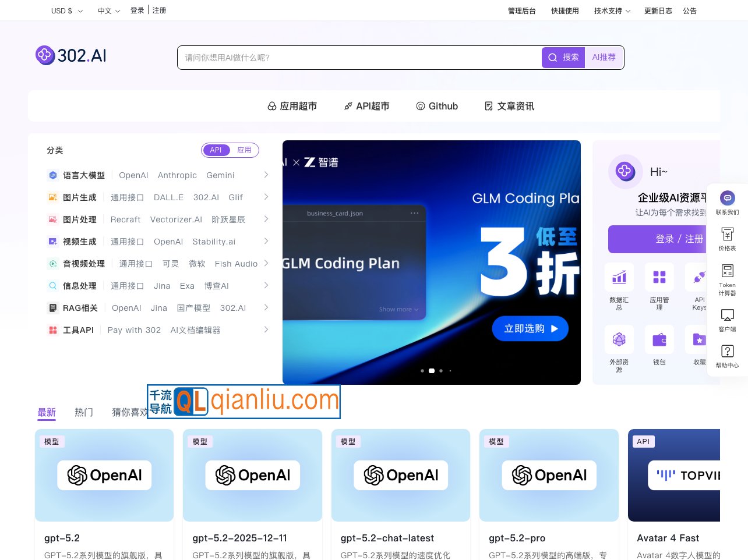The height and width of the screenshot is (560, 748).
Task: Open the 外部资源 external resources icon
Action: (619, 339)
